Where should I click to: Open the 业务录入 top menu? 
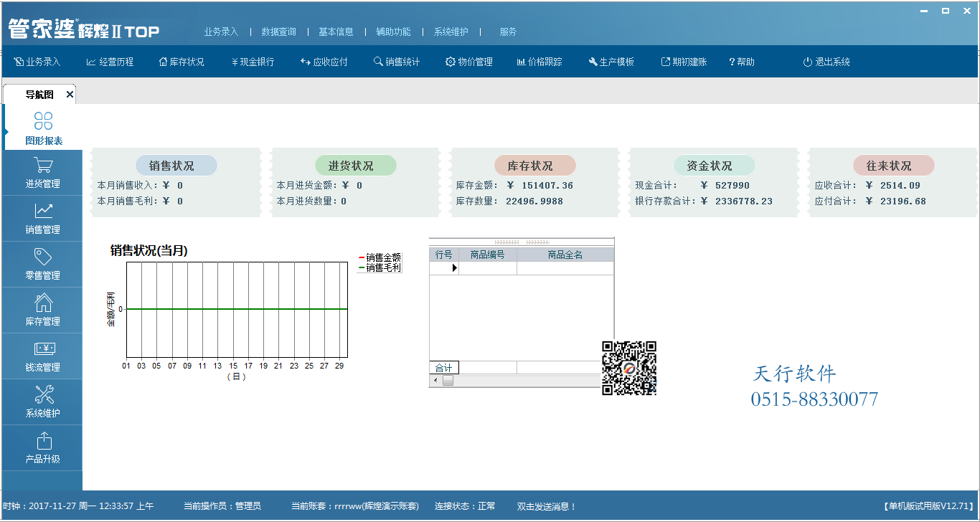click(x=221, y=32)
